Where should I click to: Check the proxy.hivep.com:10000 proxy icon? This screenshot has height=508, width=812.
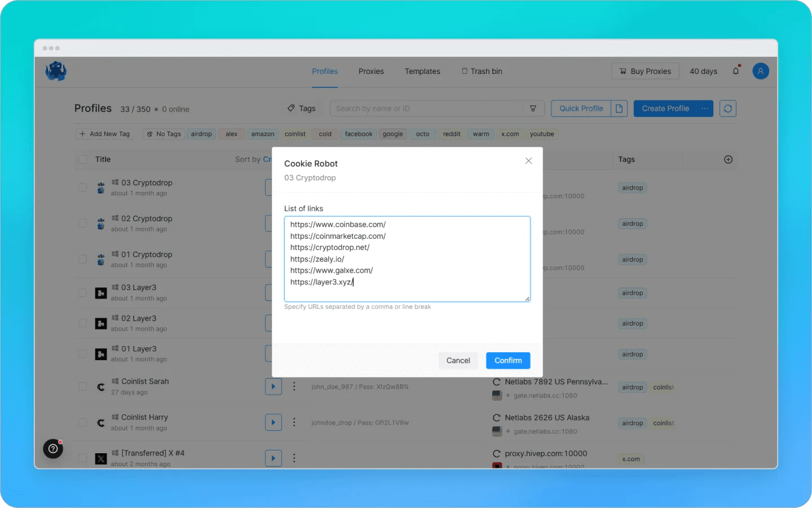point(497,454)
